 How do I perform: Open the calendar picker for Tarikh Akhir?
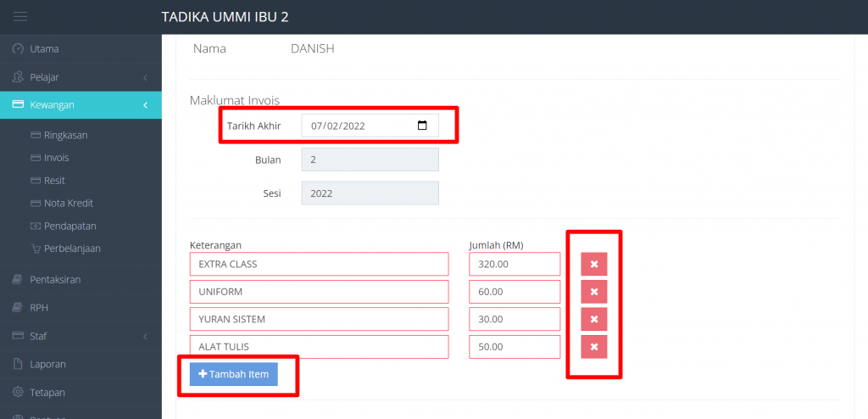(x=422, y=126)
